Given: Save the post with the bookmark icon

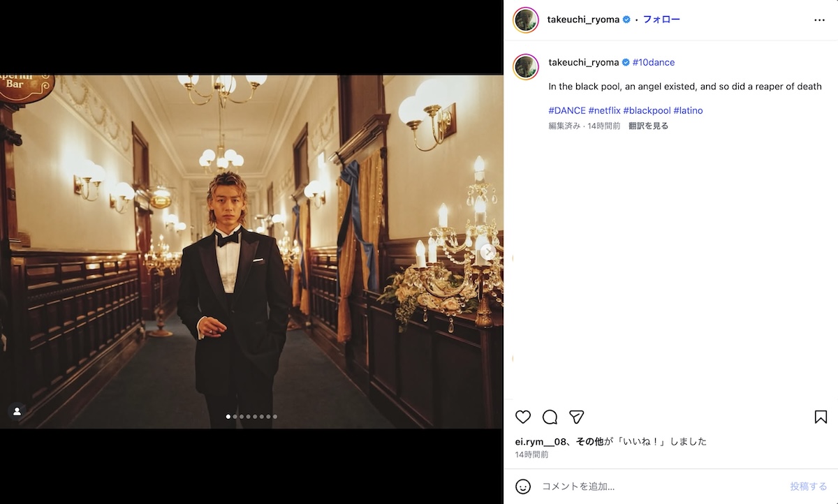Looking at the screenshot, I should click(821, 417).
